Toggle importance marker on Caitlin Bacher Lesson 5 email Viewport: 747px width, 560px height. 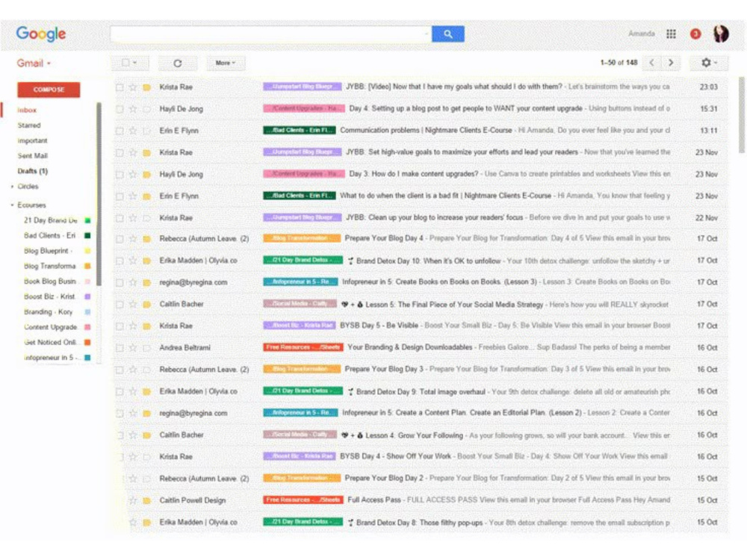click(147, 305)
